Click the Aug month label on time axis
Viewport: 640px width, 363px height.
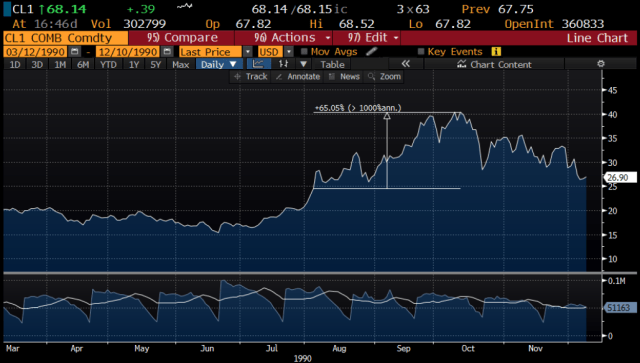pyautogui.click(x=339, y=348)
